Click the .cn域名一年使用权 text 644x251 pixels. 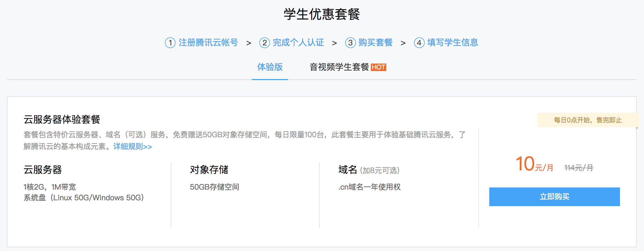(369, 187)
